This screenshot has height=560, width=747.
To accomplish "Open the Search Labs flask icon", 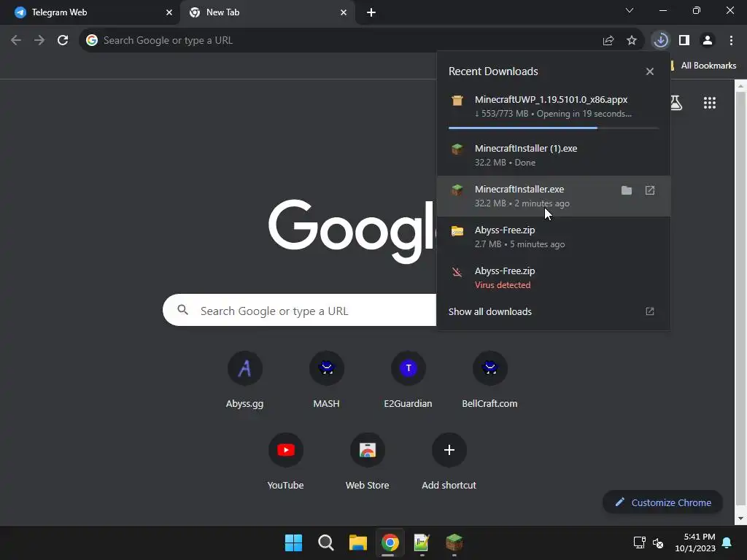I will pos(676,103).
